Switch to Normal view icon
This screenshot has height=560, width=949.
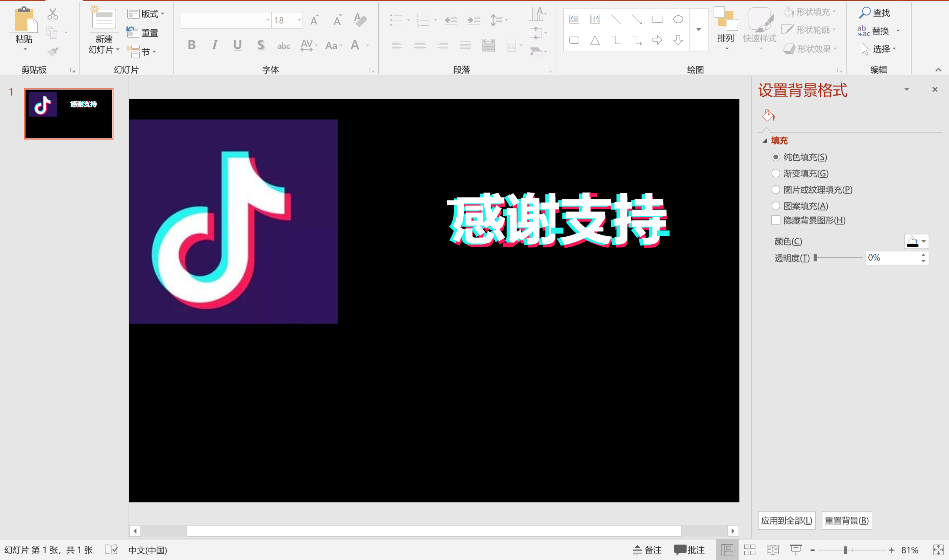(x=727, y=550)
